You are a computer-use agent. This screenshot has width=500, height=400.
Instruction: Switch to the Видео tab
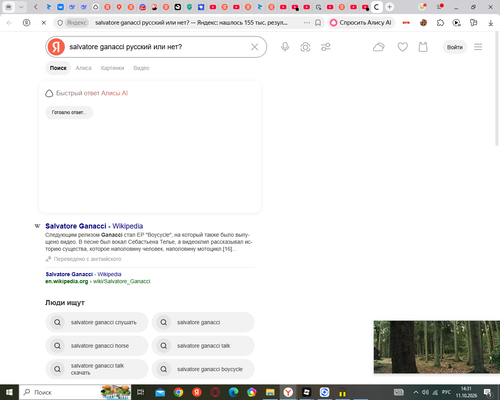[x=141, y=68]
